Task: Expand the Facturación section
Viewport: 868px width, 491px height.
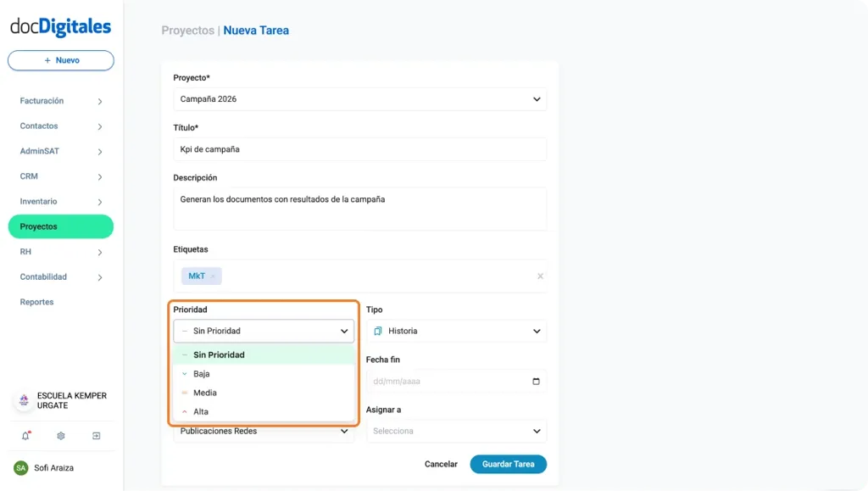Action: click(44, 100)
